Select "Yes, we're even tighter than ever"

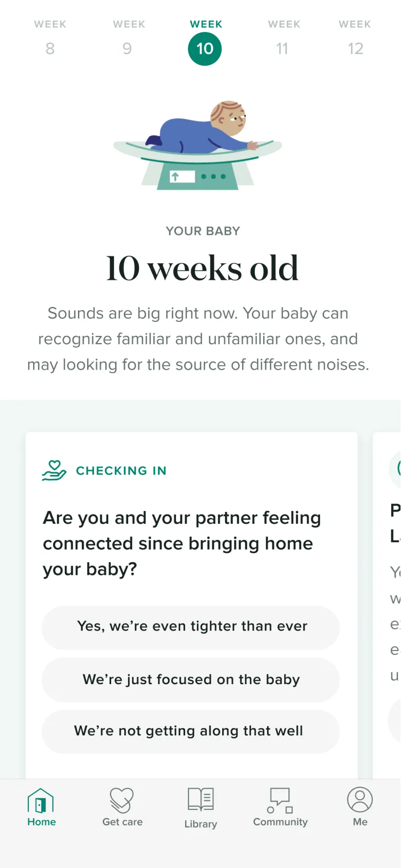pos(191,628)
